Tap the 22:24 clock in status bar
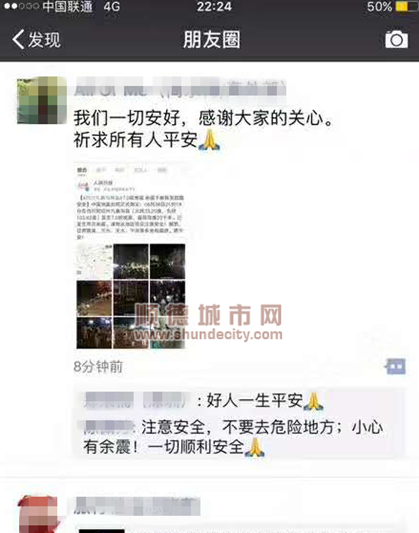419x533 pixels. pyautogui.click(x=214, y=7)
